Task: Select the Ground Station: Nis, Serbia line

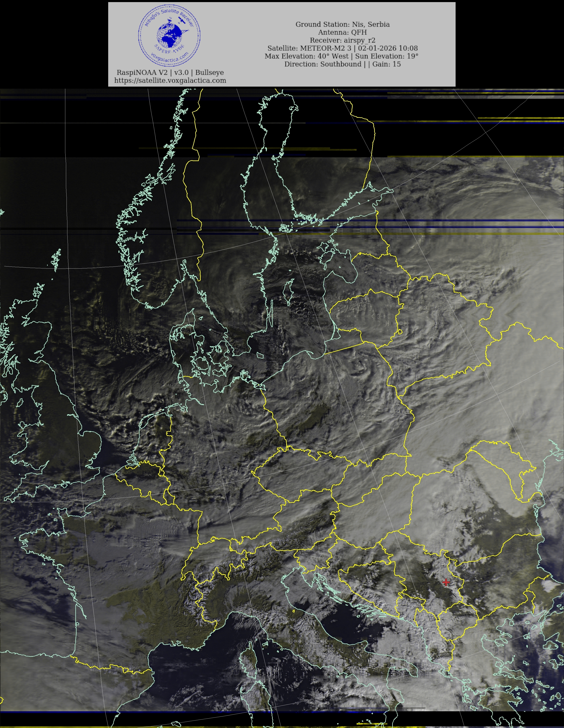Action: (x=342, y=24)
